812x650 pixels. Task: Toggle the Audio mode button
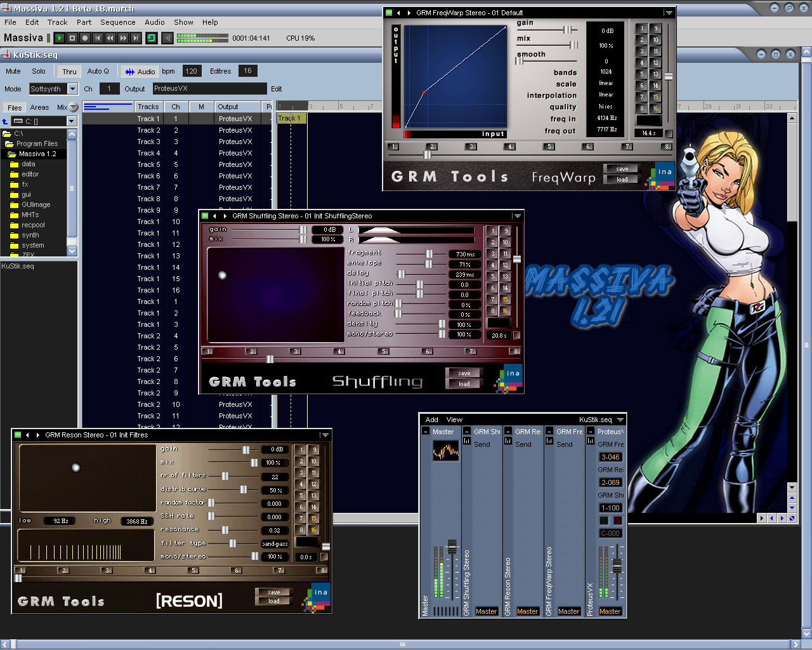tap(140, 72)
